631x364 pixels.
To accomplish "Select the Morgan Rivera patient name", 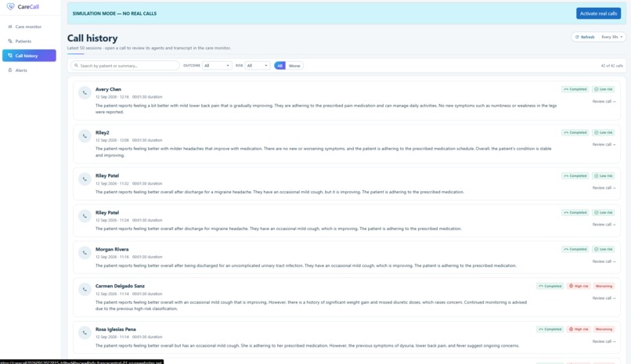I will 112,250.
